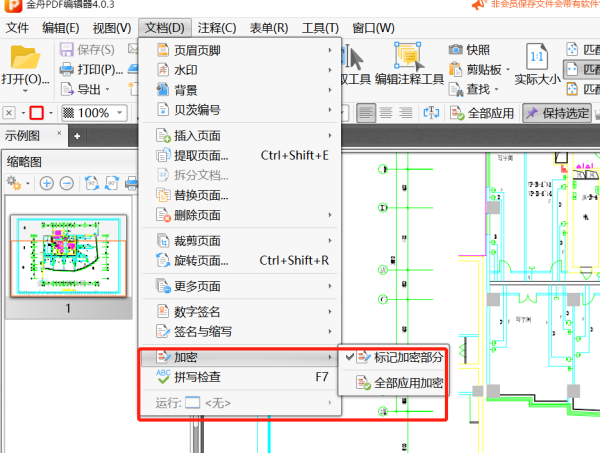Select page 1 thumbnail in panel

(67, 255)
